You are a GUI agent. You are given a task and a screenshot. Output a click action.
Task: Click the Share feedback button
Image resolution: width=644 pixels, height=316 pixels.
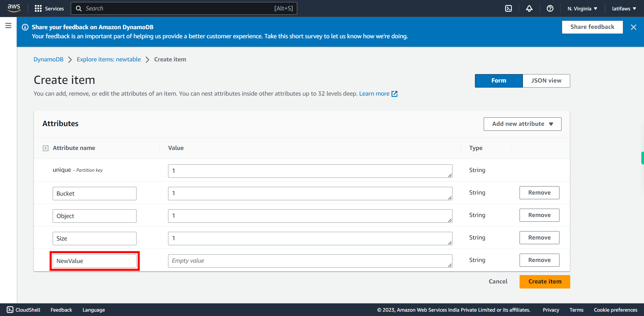click(x=592, y=27)
